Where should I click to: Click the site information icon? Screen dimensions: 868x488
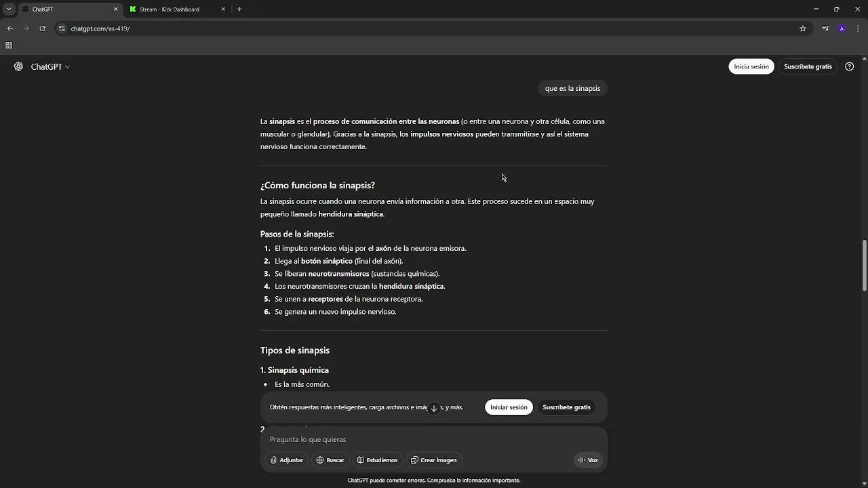(62, 28)
